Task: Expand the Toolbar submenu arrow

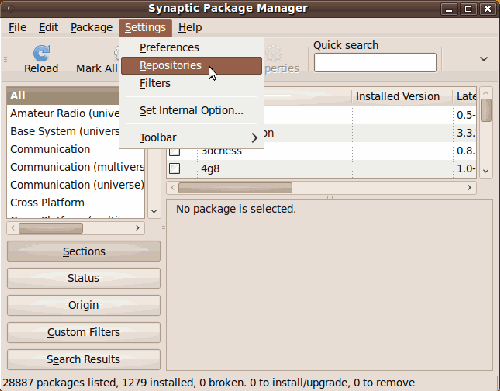Action: (x=254, y=137)
